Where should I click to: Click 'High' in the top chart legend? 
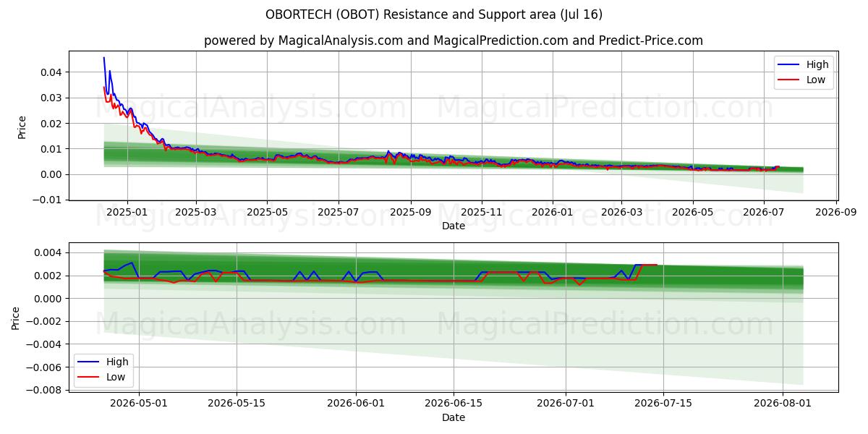tap(817, 64)
